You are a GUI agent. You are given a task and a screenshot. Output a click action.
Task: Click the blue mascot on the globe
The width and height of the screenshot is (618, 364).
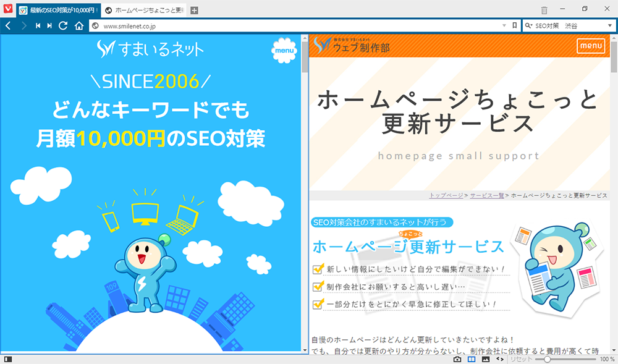145,272
